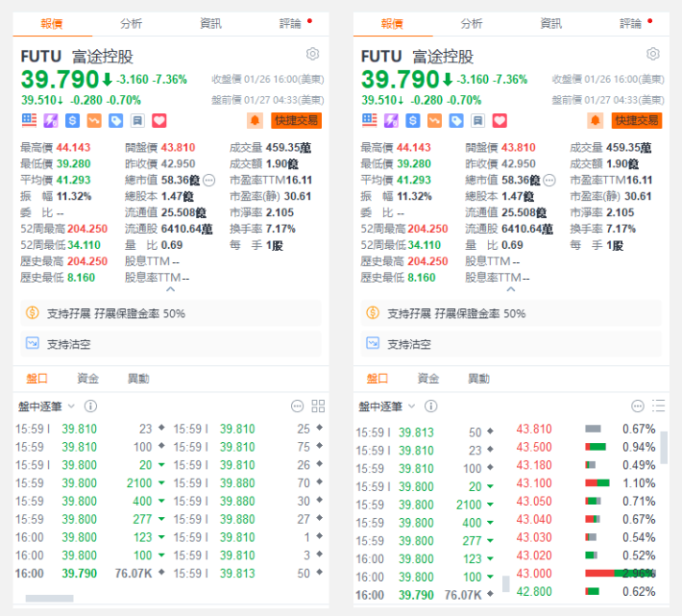
Task: Open 資金 sub-tab in right panel
Action: tap(428, 379)
